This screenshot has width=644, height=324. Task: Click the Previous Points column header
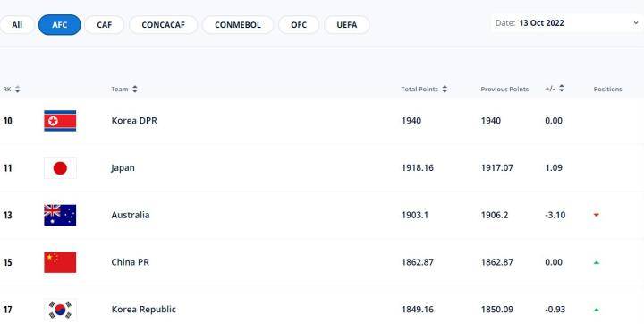[504, 90]
